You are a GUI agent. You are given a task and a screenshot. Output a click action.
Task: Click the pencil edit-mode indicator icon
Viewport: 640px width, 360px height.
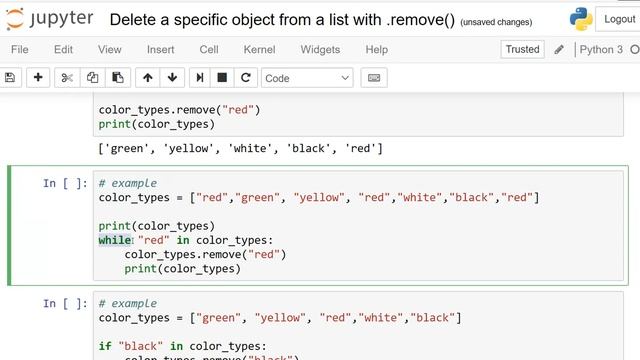click(559, 50)
